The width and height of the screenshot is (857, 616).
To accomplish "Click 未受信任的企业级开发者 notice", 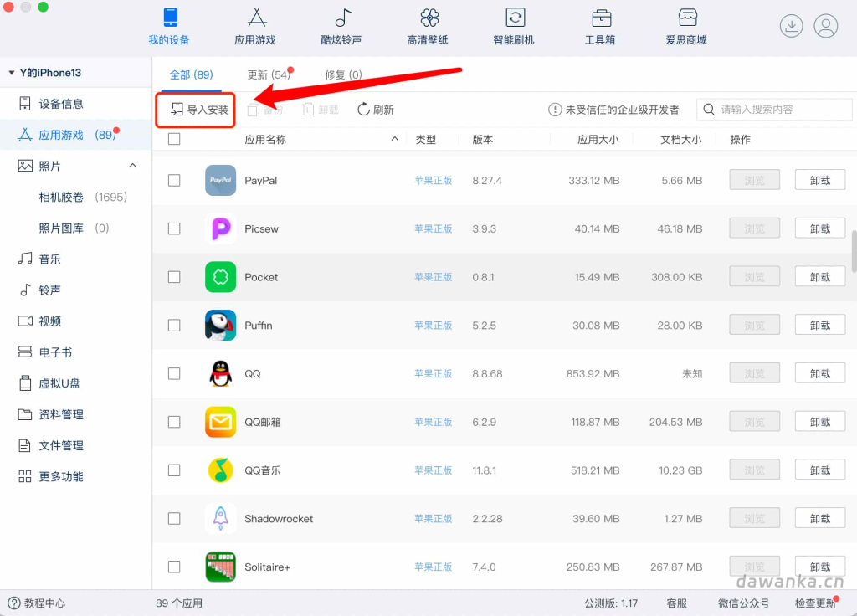I will click(x=613, y=110).
